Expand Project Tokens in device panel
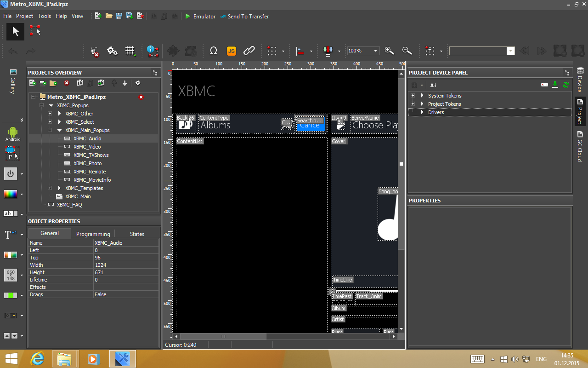The height and width of the screenshot is (368, 588). pyautogui.click(x=413, y=104)
